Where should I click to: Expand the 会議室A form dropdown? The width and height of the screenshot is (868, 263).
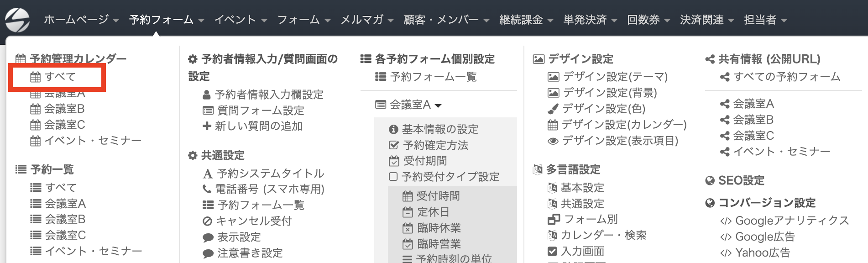point(408,105)
